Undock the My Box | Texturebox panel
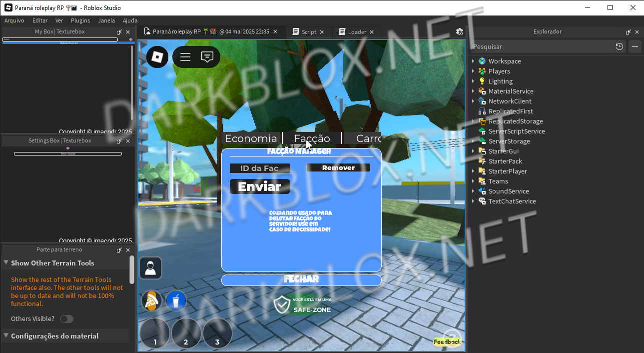Viewport: 644px width, 353px height. click(x=119, y=32)
